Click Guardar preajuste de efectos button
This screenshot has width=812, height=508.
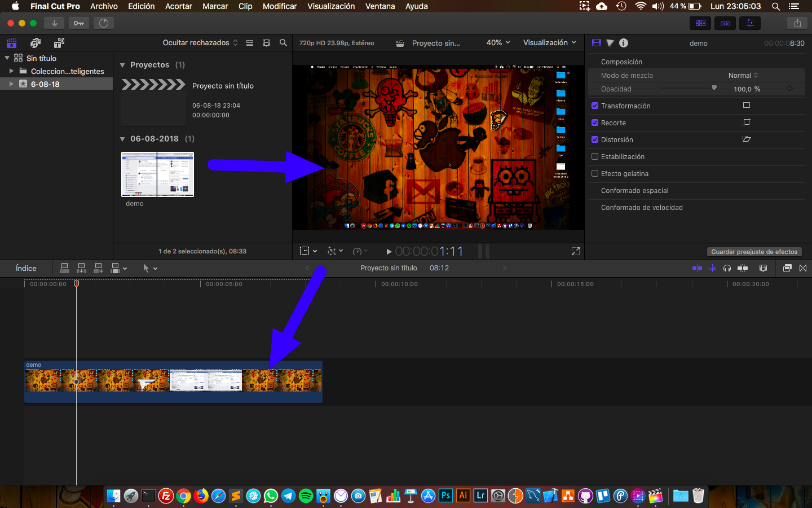coord(754,252)
